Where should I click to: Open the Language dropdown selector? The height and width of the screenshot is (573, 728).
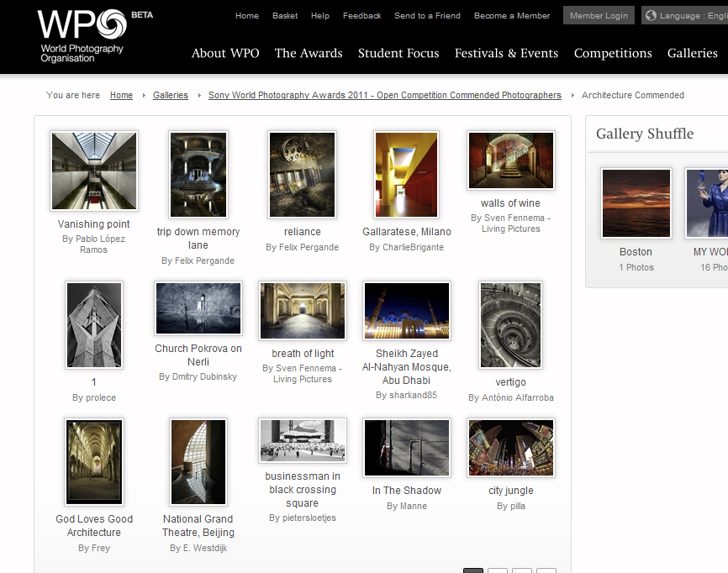coord(685,16)
